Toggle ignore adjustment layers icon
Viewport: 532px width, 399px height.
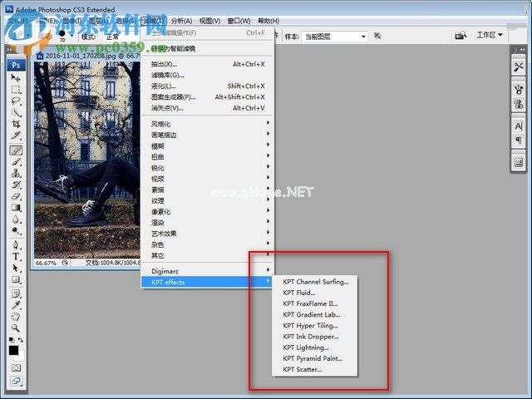(x=377, y=36)
